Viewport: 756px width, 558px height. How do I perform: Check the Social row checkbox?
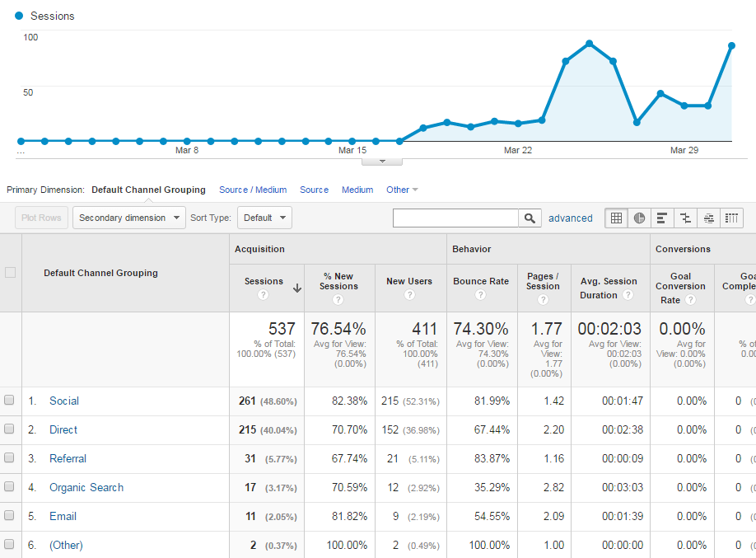(x=10, y=401)
